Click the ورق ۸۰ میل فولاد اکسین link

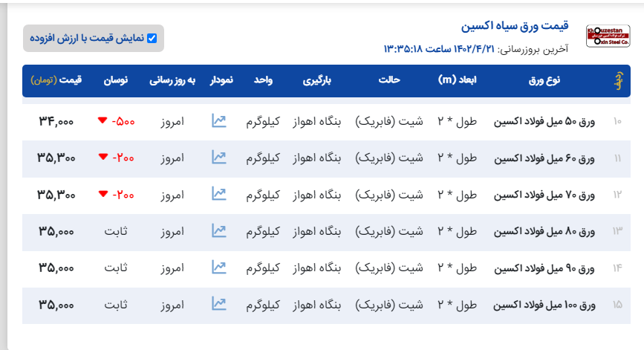coord(544,231)
